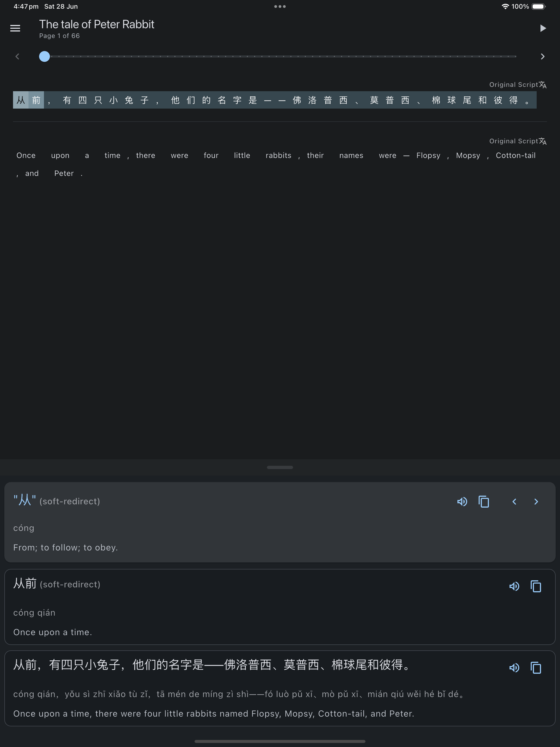The width and height of the screenshot is (560, 747).
Task: Go to the previous page arrow
Action: point(17,56)
